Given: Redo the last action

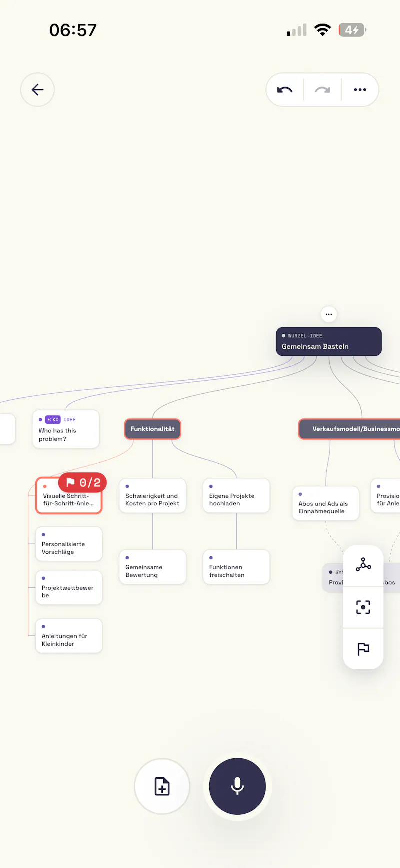Looking at the screenshot, I should pos(322,90).
